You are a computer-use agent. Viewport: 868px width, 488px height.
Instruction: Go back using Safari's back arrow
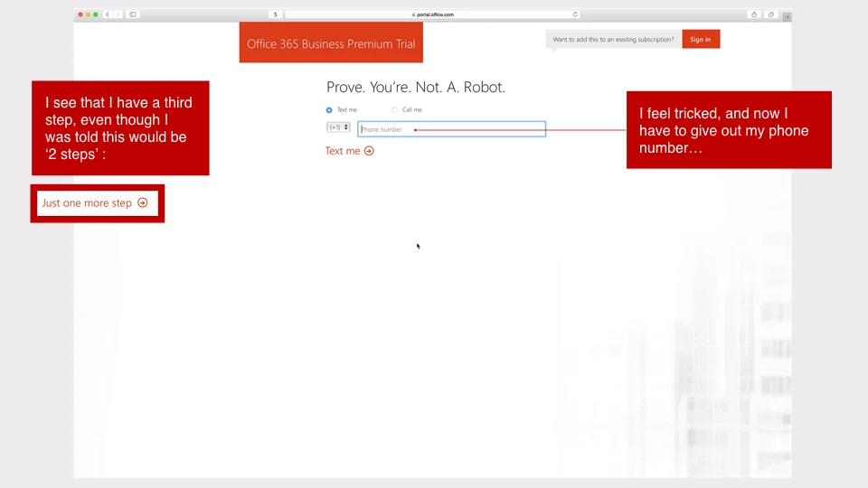pyautogui.click(x=108, y=14)
